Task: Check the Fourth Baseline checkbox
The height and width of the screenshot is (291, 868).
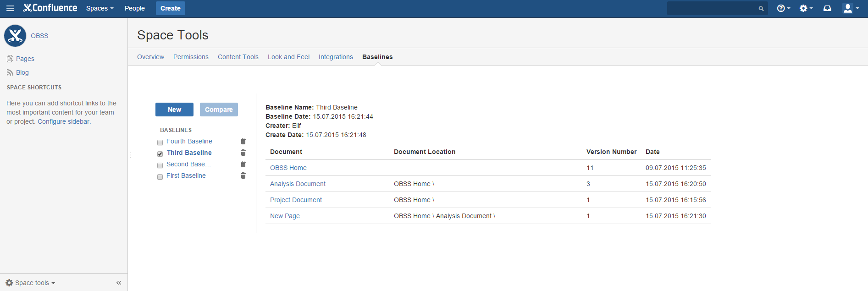Action: 160,143
